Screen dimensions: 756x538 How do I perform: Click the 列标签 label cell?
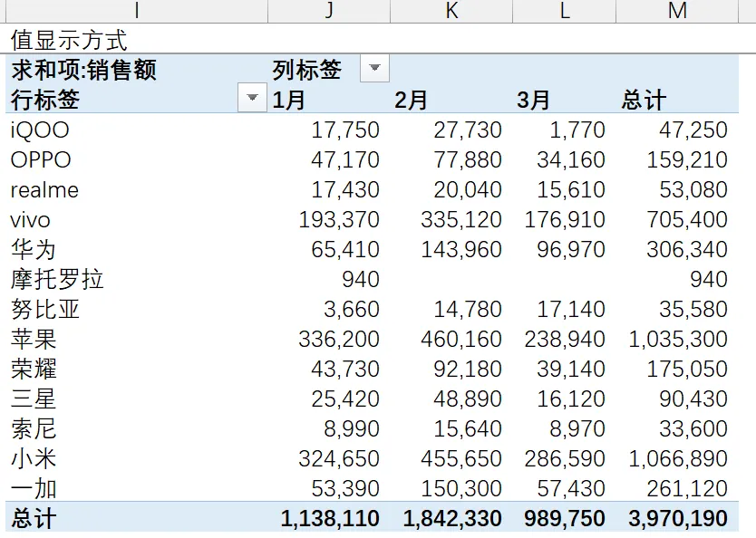(x=306, y=70)
